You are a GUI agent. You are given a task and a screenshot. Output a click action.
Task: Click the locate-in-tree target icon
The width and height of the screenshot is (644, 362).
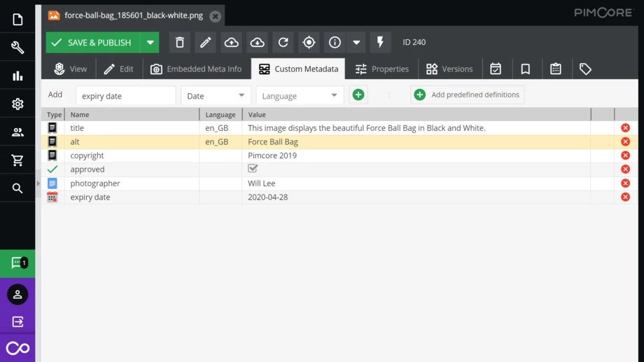point(309,42)
